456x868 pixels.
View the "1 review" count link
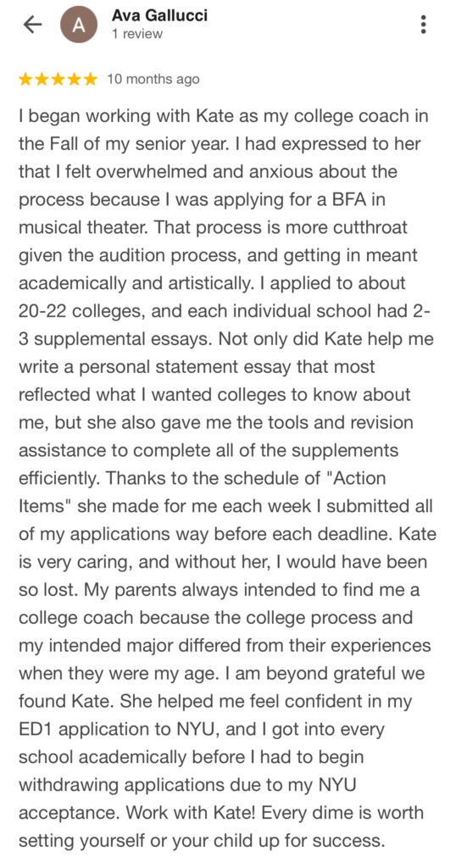[137, 34]
